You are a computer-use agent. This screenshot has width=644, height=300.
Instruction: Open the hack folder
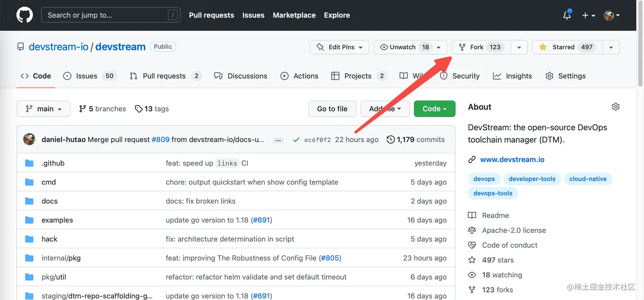(x=49, y=239)
